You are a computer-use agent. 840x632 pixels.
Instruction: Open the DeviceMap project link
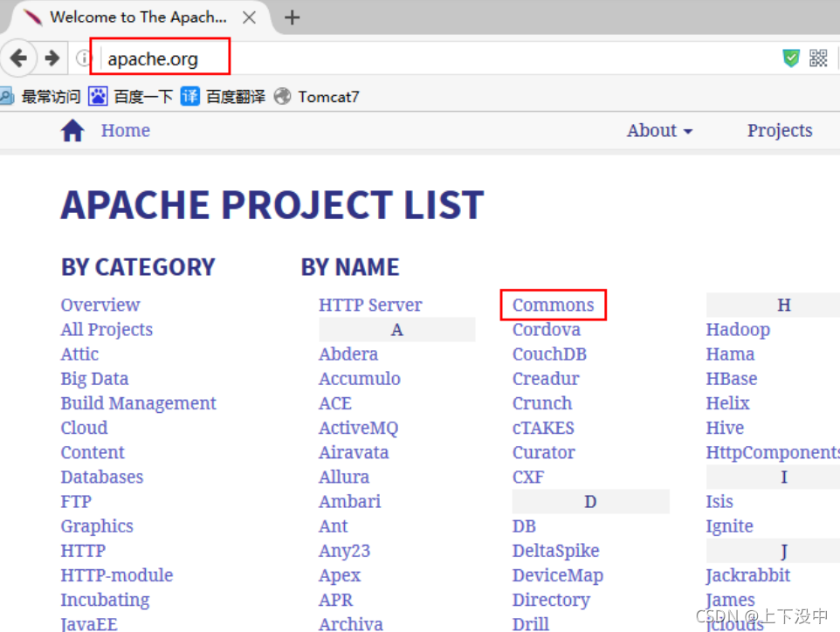click(558, 576)
